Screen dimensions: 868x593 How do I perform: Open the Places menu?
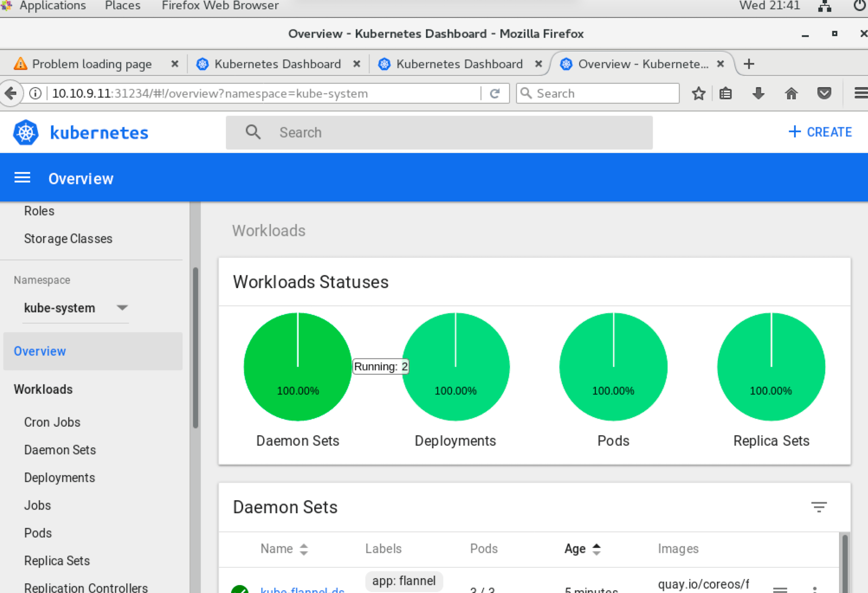point(123,6)
